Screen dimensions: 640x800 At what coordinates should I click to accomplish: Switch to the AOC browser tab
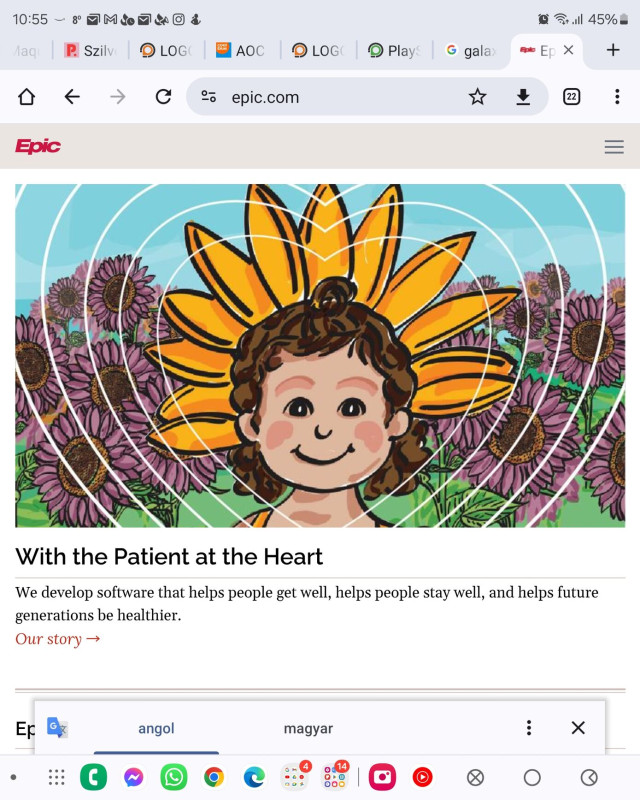(241, 50)
